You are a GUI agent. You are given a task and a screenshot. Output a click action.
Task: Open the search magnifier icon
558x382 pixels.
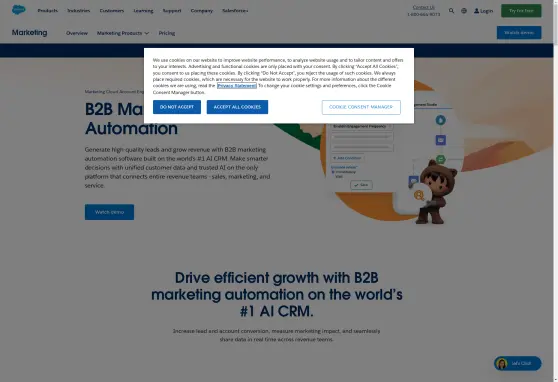[x=451, y=11]
